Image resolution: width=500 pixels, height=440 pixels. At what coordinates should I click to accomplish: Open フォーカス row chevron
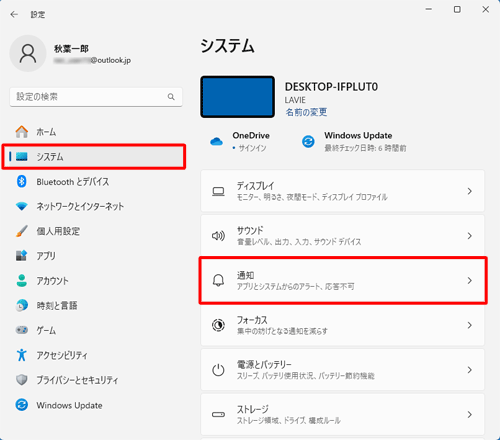click(470, 325)
